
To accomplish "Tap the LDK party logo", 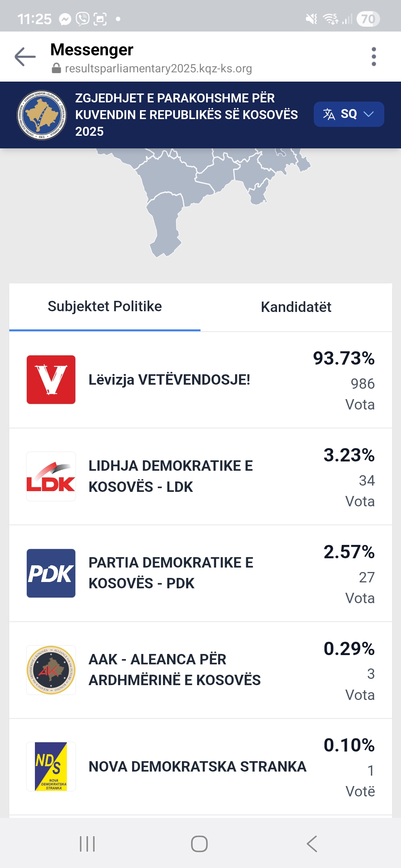I will click(x=51, y=476).
